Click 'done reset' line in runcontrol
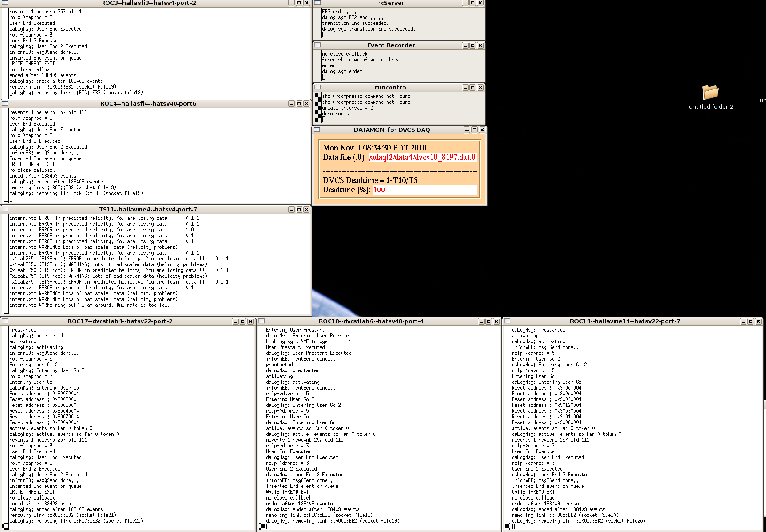Screen dimensions: 766x532 click(x=335, y=114)
